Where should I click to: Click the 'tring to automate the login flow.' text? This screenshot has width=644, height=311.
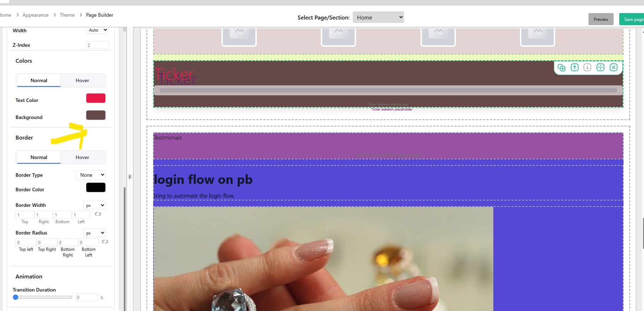tap(194, 196)
